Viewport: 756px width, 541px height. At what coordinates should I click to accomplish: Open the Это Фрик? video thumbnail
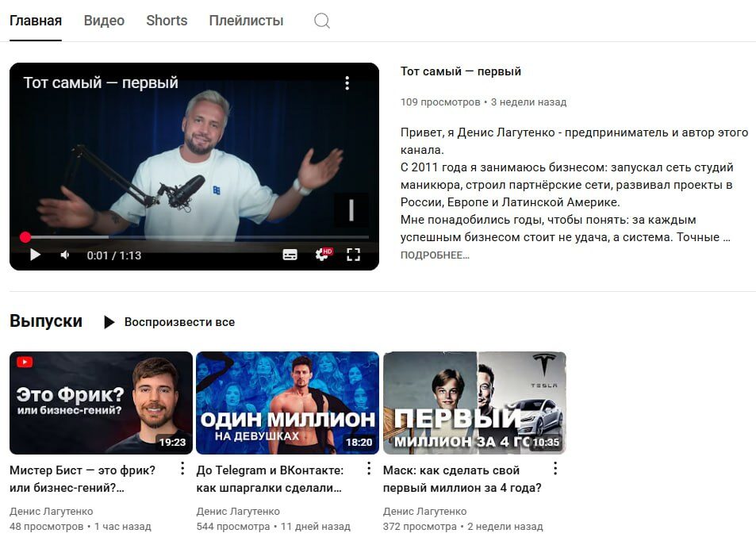click(101, 403)
